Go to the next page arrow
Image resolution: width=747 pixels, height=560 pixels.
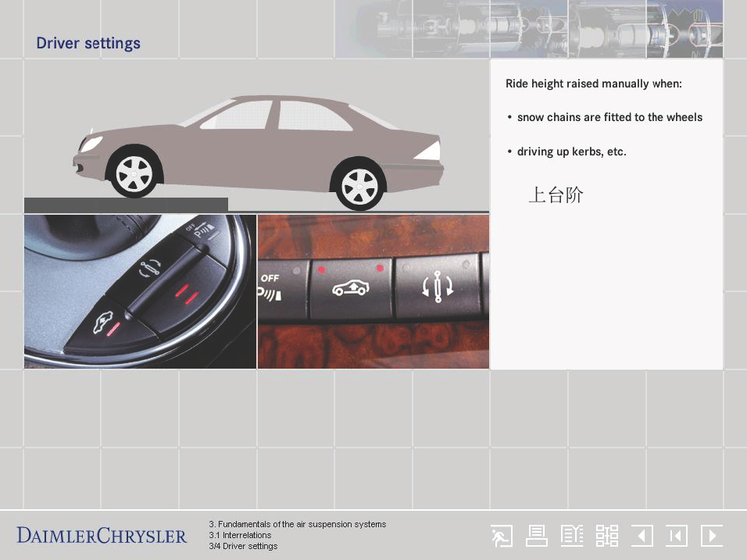coord(712,537)
